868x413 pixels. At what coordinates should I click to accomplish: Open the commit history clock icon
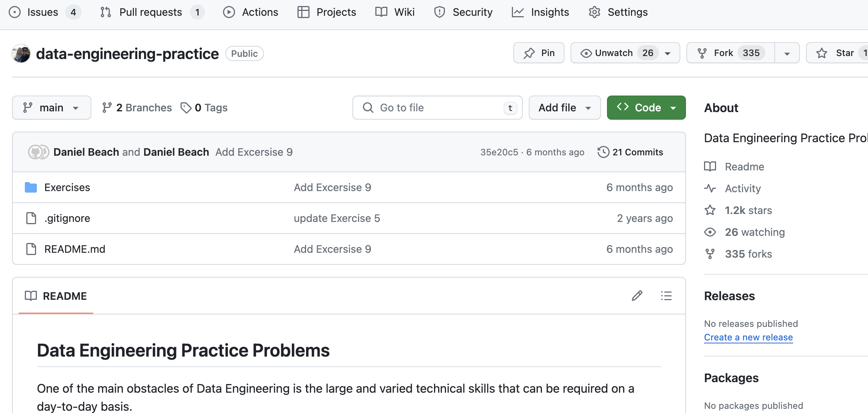click(603, 152)
